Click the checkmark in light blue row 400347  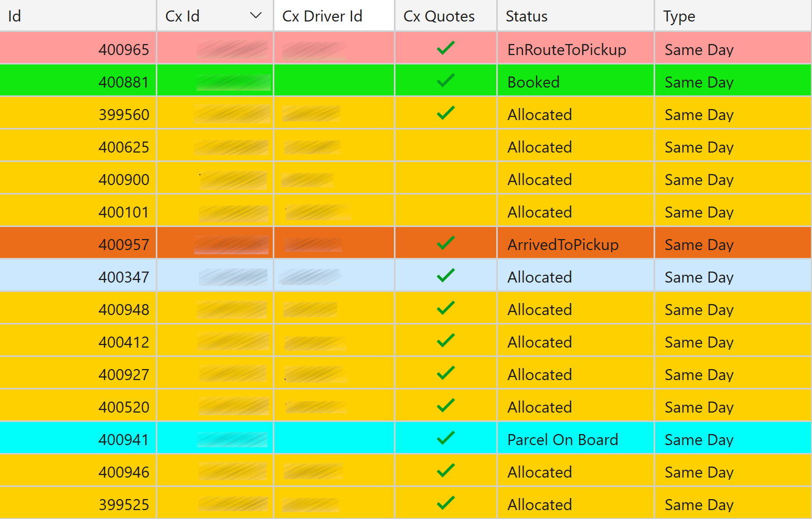(445, 276)
